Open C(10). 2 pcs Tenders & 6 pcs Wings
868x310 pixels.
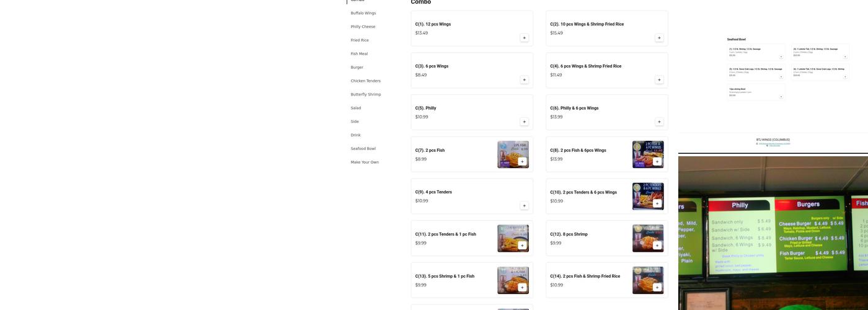pos(583,193)
